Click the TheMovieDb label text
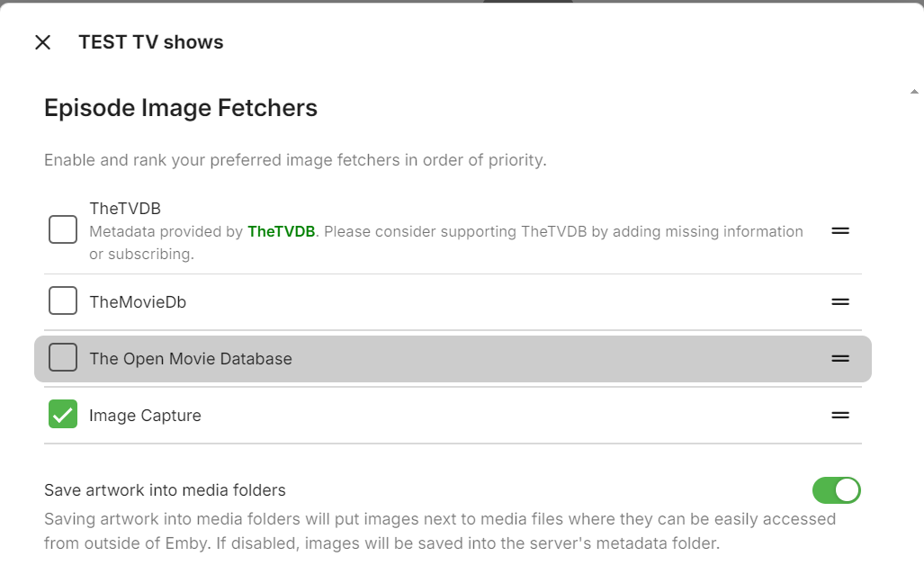Screen dimensions: 924x565 (138, 302)
